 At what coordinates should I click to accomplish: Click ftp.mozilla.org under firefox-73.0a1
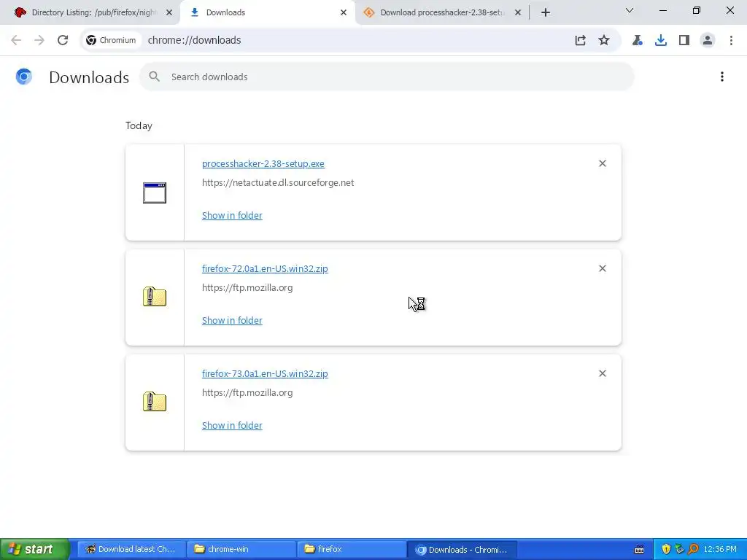[247, 393]
